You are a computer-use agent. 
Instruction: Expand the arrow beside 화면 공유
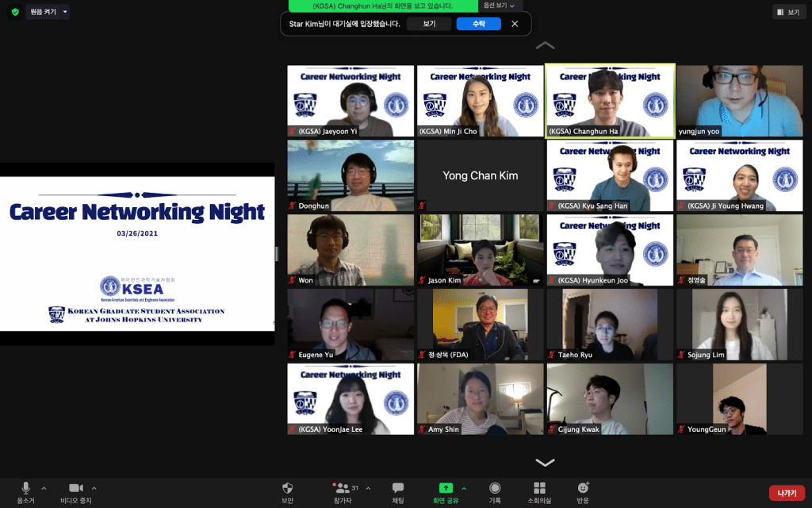tap(464, 488)
